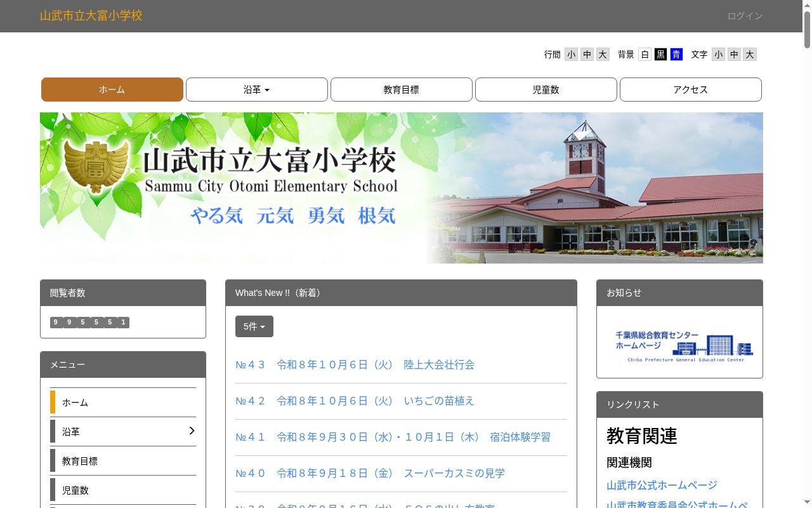This screenshot has height=508, width=812.
Task: Expand the 沿革 navigation dropdown
Action: tap(257, 90)
